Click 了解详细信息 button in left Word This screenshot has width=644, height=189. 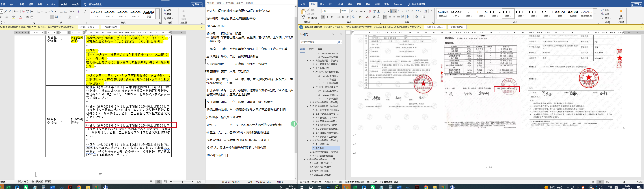tap(110, 27)
